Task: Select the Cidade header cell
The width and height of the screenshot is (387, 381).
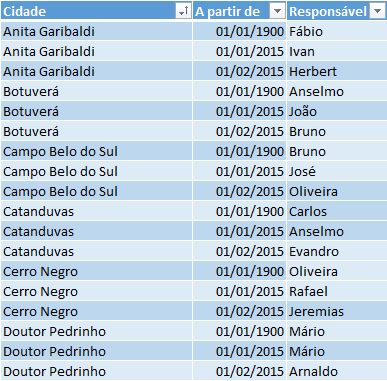Action: pos(96,11)
